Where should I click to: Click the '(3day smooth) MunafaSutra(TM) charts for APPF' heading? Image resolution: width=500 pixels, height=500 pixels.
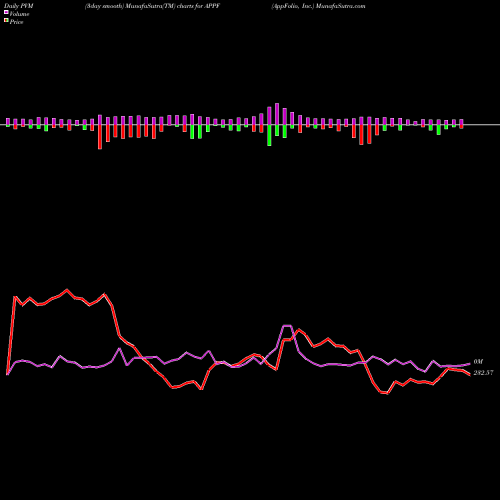coord(152,6)
